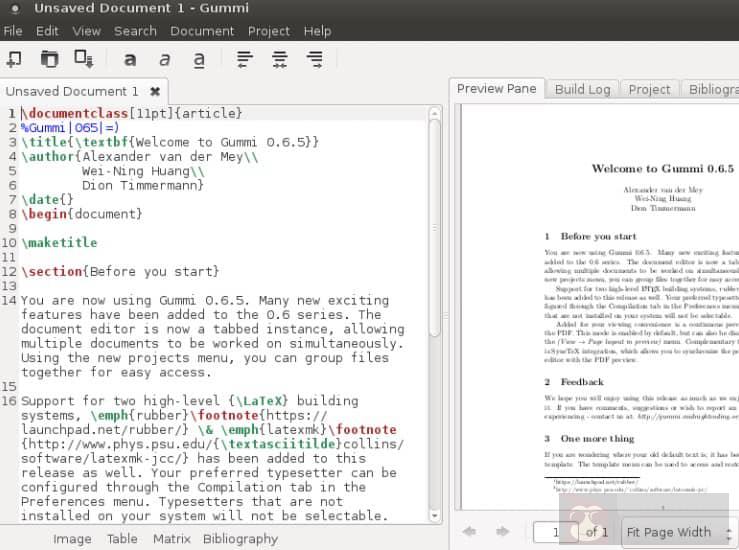Click the editor scroll down arrow
This screenshot has height=550, width=739.
point(435,516)
